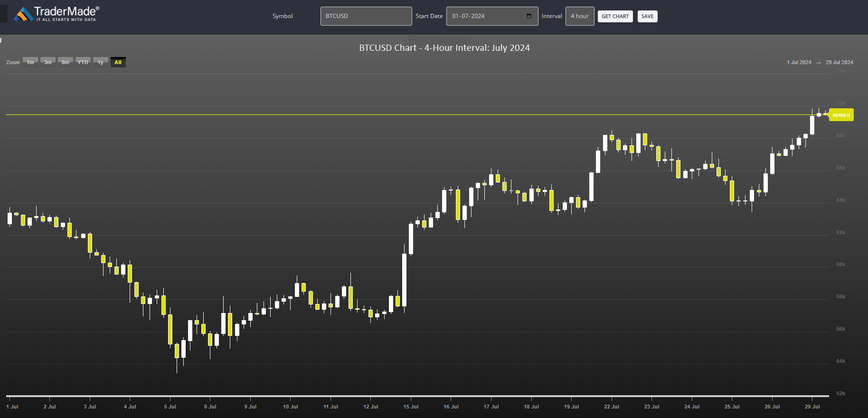Select the All zoom range
Screen dimensions: 868x418
[118, 62]
